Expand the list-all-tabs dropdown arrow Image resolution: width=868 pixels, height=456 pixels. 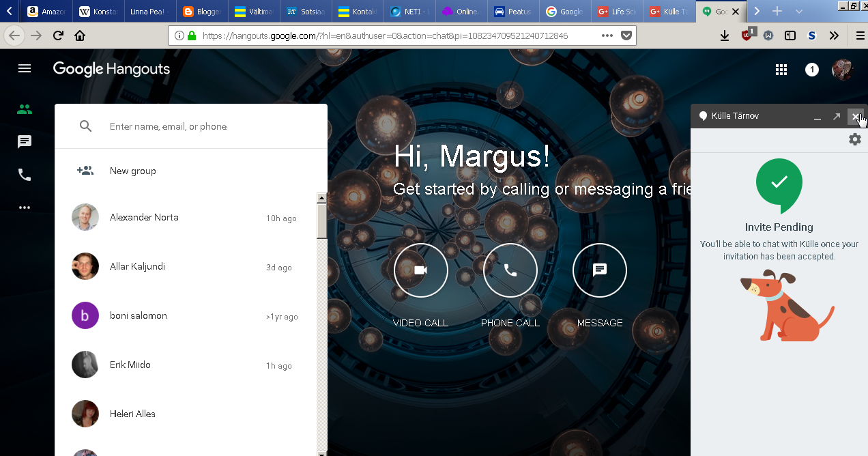pos(799,12)
